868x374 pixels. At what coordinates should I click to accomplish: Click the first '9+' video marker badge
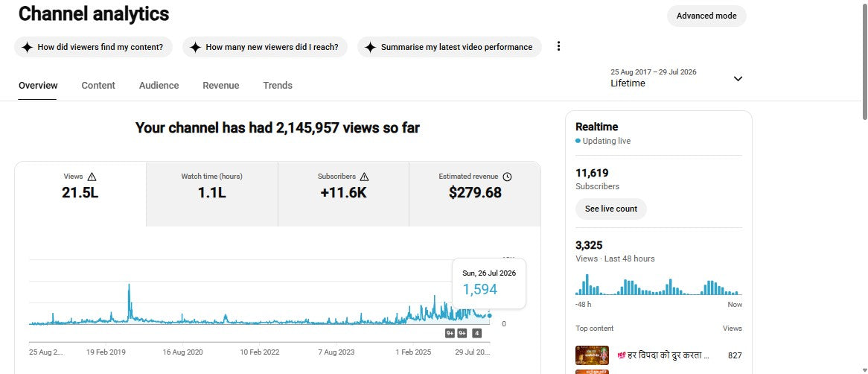450,333
